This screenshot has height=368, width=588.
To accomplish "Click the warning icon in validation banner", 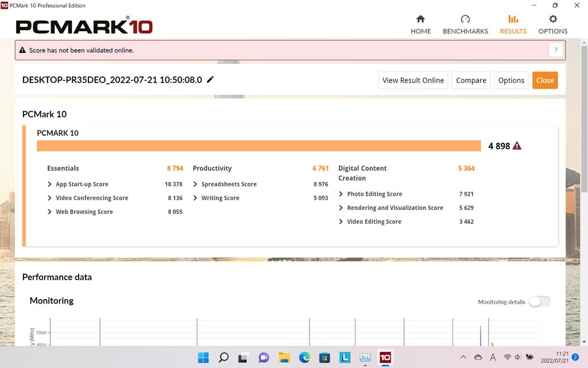I will (22, 50).
